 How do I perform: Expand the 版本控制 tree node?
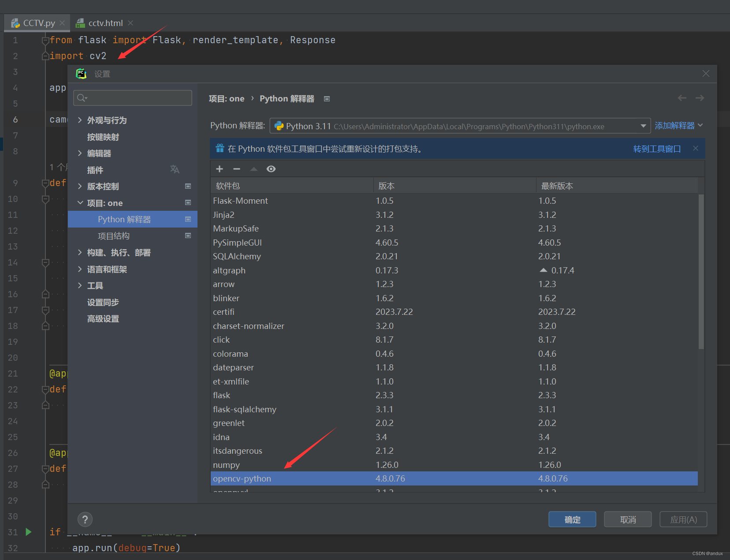coord(80,186)
